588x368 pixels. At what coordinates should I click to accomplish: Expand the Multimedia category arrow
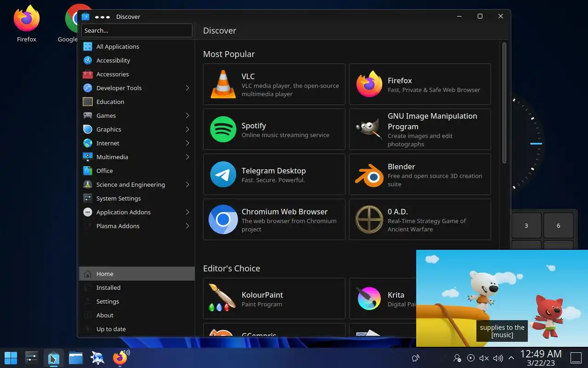187,157
